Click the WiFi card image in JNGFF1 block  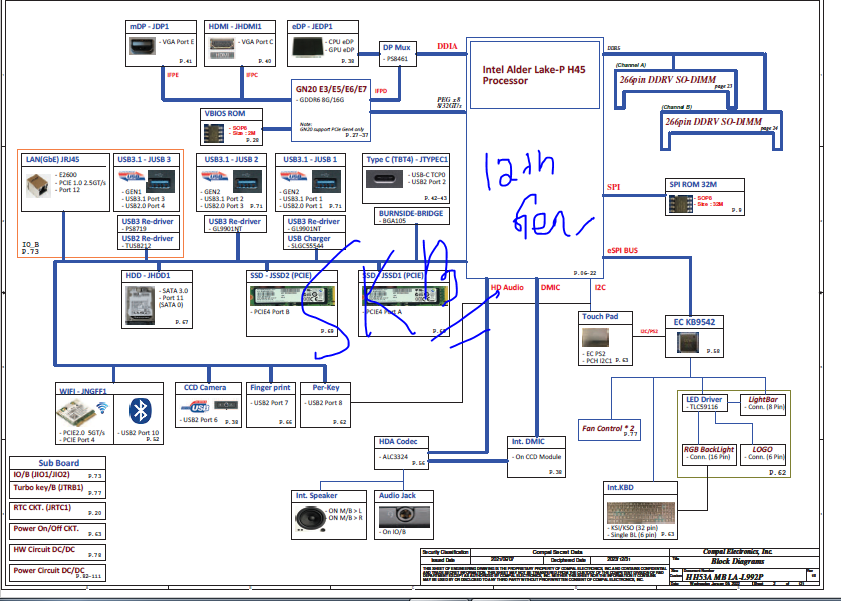coord(78,413)
